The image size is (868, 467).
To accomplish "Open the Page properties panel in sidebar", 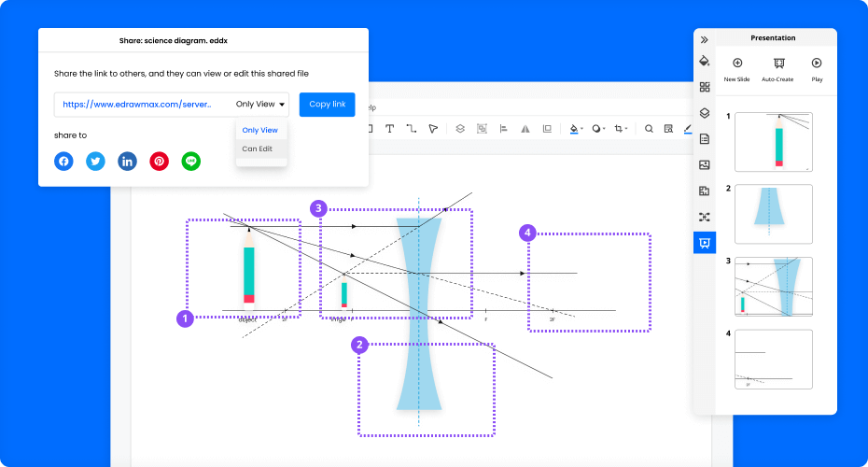I will click(704, 139).
